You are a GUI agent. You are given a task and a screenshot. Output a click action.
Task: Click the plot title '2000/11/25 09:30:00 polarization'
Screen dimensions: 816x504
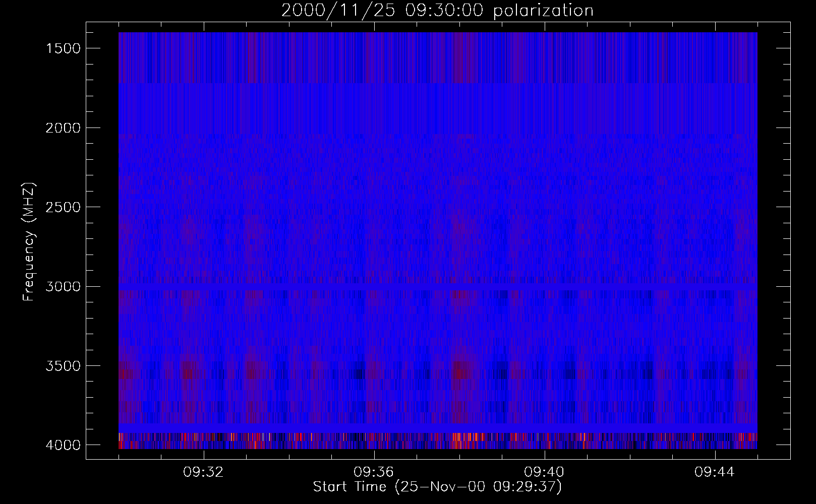pyautogui.click(x=437, y=11)
